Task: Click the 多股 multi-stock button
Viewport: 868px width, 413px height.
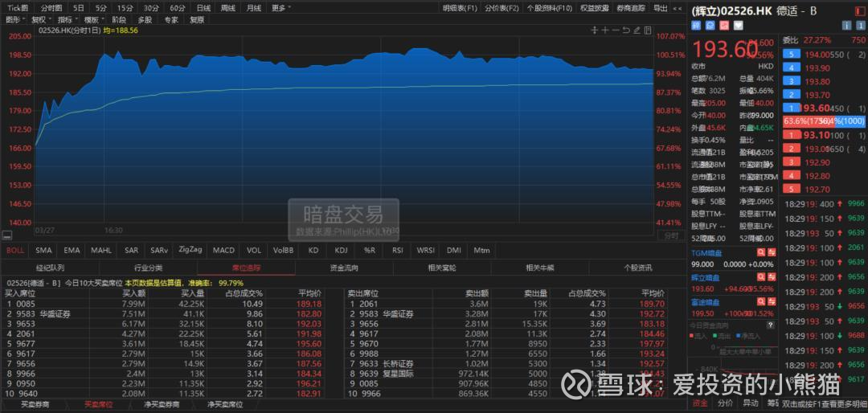Action: point(145,19)
